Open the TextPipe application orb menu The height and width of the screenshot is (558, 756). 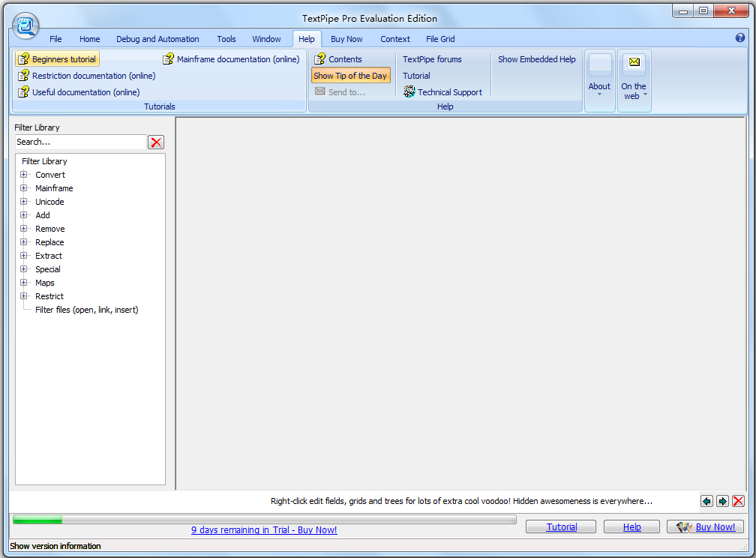(x=25, y=25)
